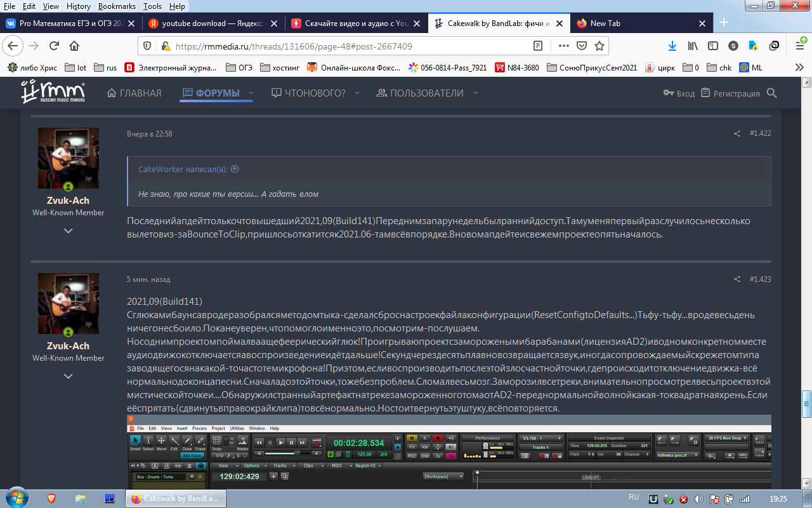Open the Bookmarks menu
This screenshot has width=812, height=508.
pos(117,6)
